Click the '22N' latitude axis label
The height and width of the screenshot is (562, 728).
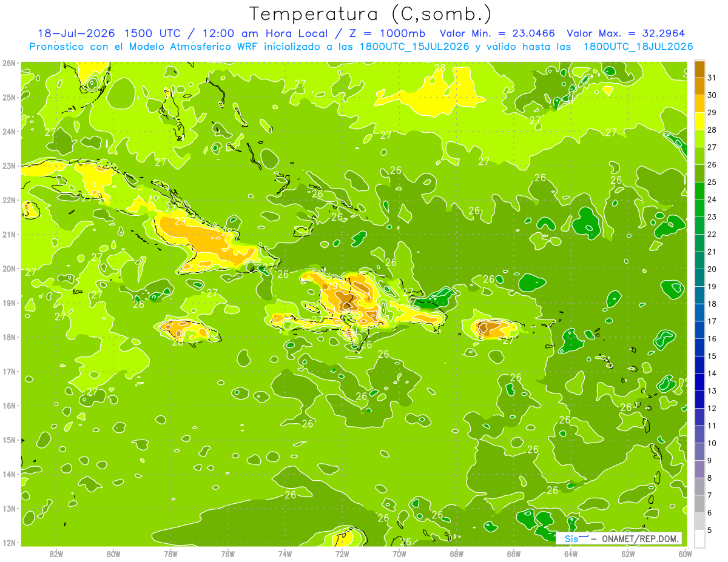click(8, 200)
